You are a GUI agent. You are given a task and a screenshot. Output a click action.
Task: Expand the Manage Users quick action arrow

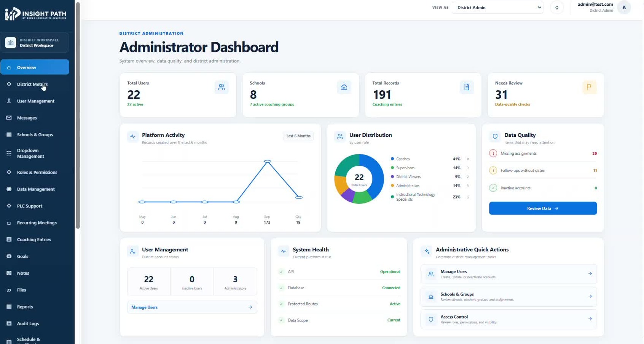590,274
